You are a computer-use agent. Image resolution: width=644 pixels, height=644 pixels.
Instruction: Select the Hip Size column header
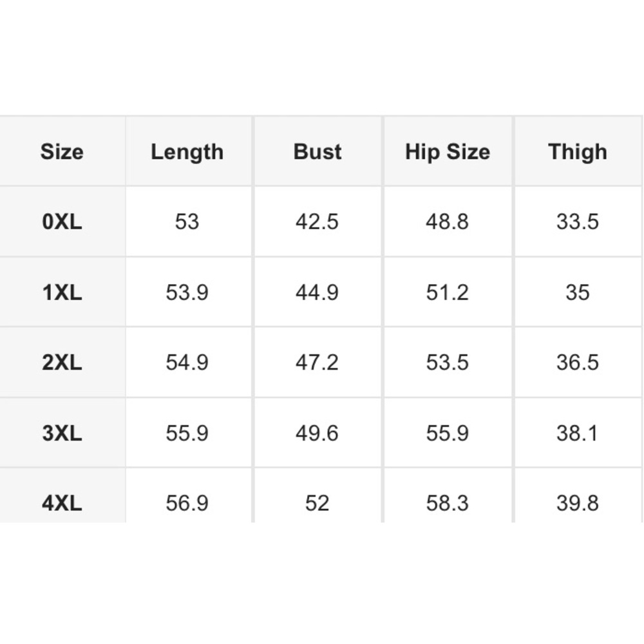tap(448, 152)
